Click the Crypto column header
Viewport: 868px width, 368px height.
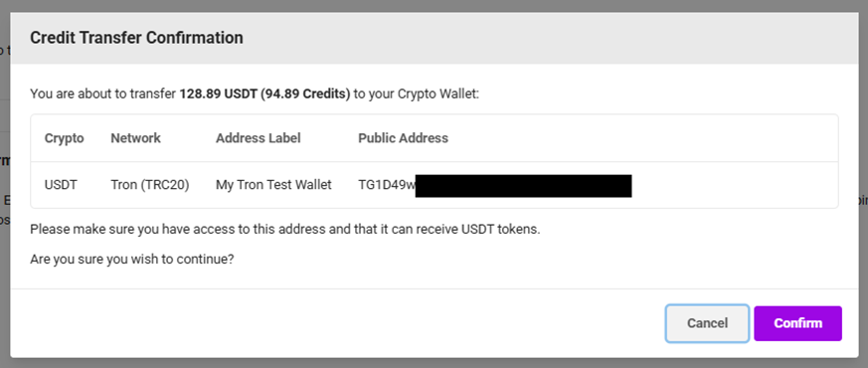tap(65, 138)
